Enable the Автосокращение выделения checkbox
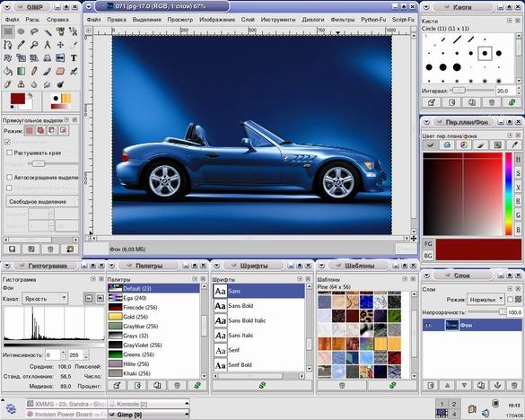 9,177
